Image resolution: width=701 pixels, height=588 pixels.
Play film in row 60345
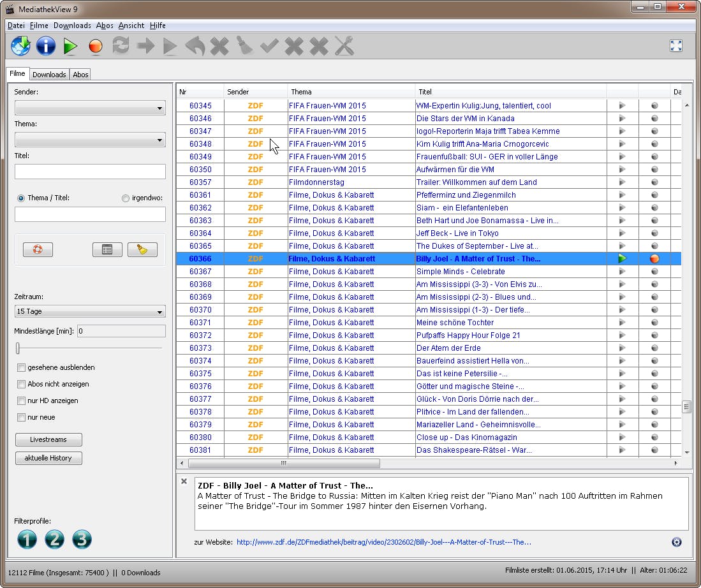(x=622, y=105)
